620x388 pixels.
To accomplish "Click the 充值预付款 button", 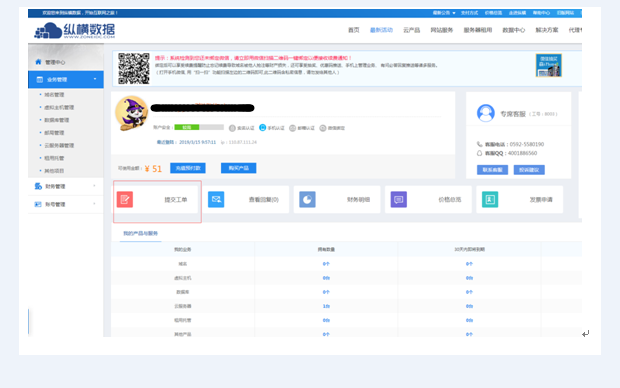I will point(188,168).
